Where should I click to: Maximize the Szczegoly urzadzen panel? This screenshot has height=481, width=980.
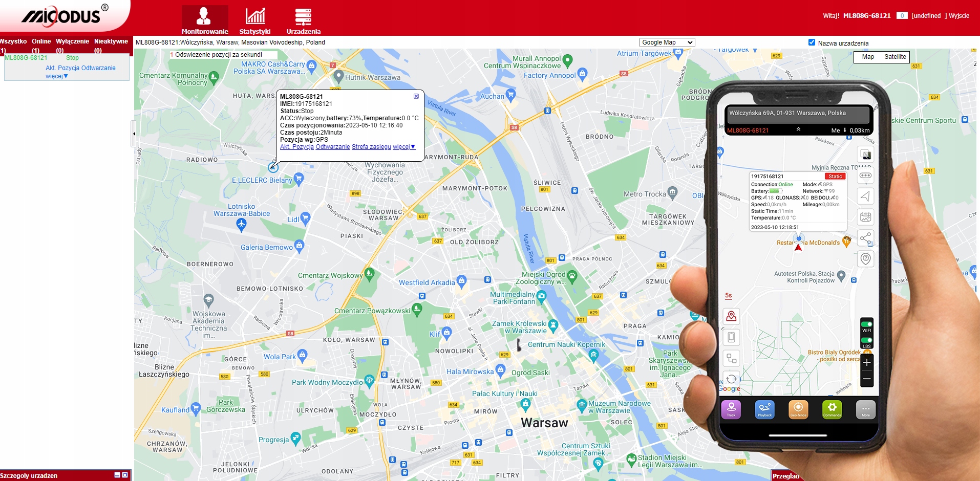click(x=125, y=475)
